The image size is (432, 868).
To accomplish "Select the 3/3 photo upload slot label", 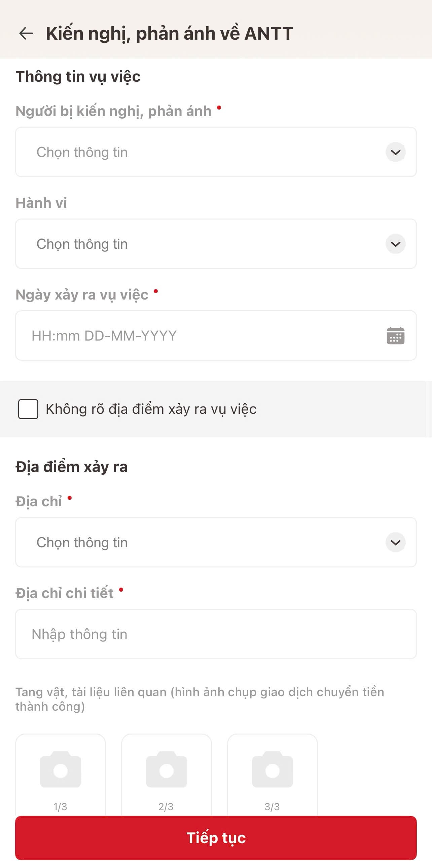I will point(272,807).
